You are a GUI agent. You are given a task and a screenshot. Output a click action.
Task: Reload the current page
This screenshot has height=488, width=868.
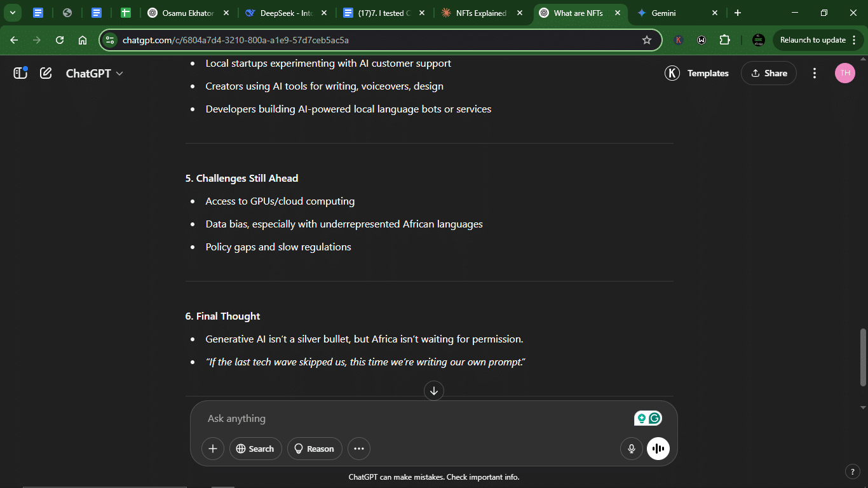60,40
